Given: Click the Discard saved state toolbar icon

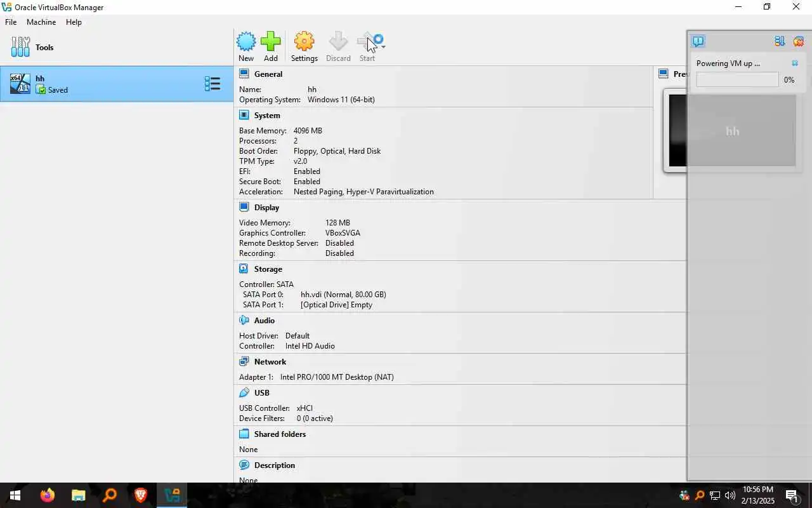Looking at the screenshot, I should click(338, 42).
